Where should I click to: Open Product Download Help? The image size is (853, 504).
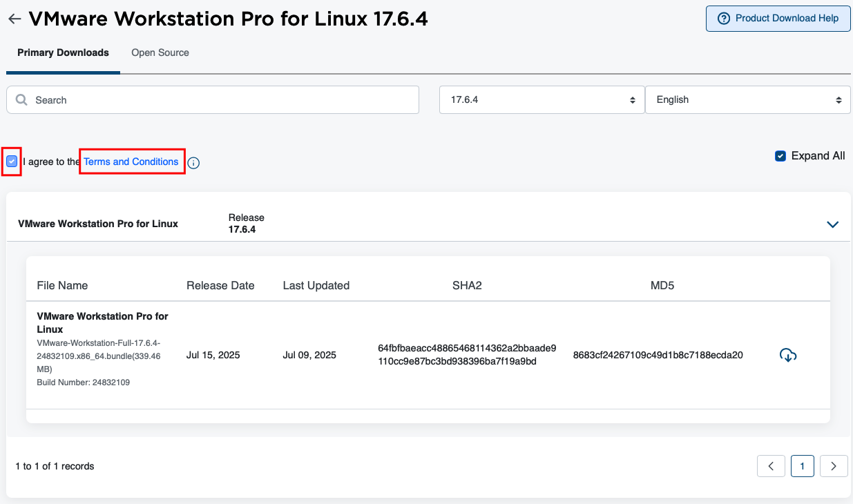[x=778, y=19]
